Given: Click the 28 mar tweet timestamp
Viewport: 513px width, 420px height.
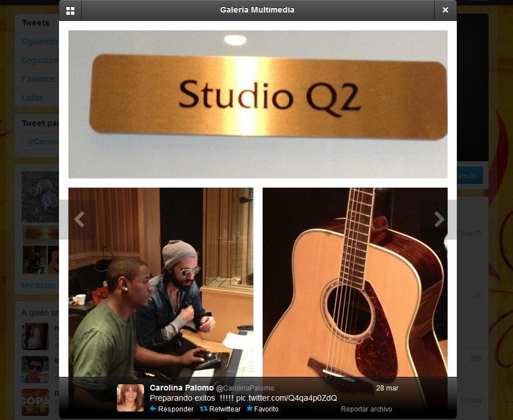Looking at the screenshot, I should [387, 388].
